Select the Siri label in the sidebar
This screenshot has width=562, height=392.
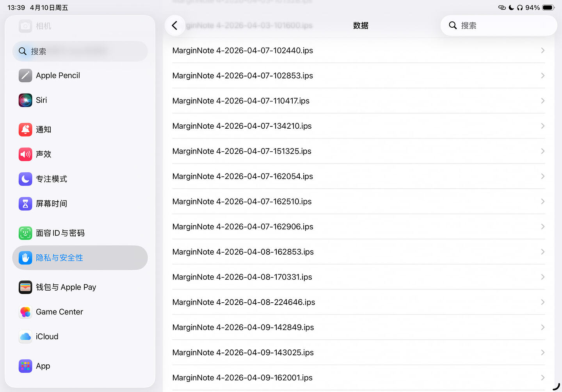coord(41,100)
